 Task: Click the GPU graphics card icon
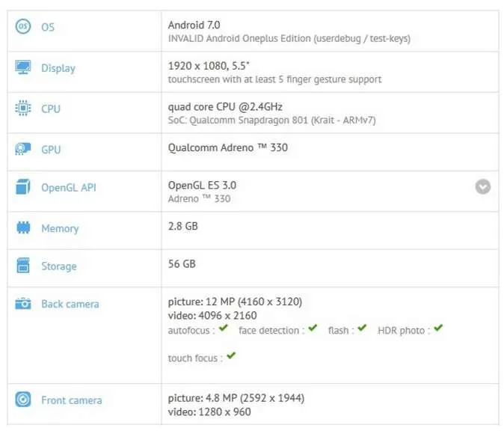click(23, 149)
